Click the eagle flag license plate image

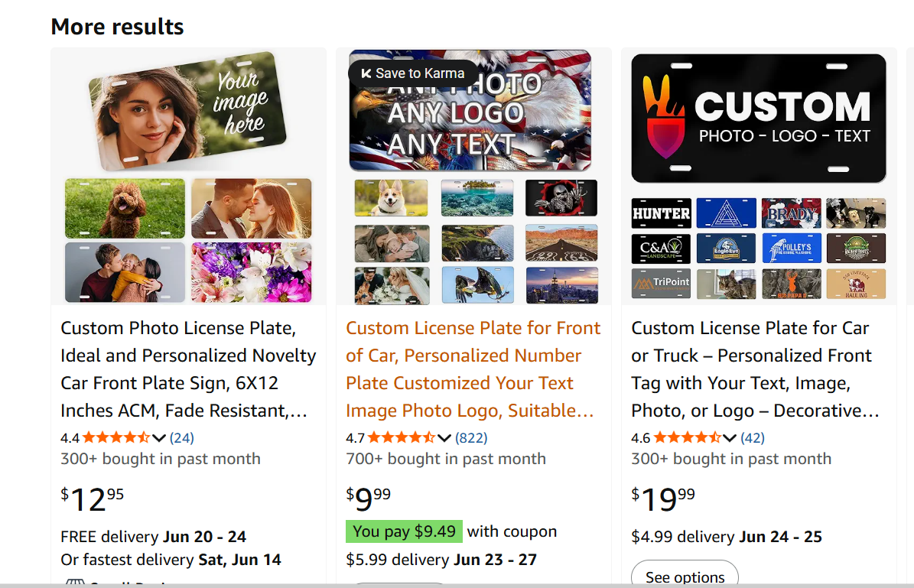pyautogui.click(x=470, y=111)
